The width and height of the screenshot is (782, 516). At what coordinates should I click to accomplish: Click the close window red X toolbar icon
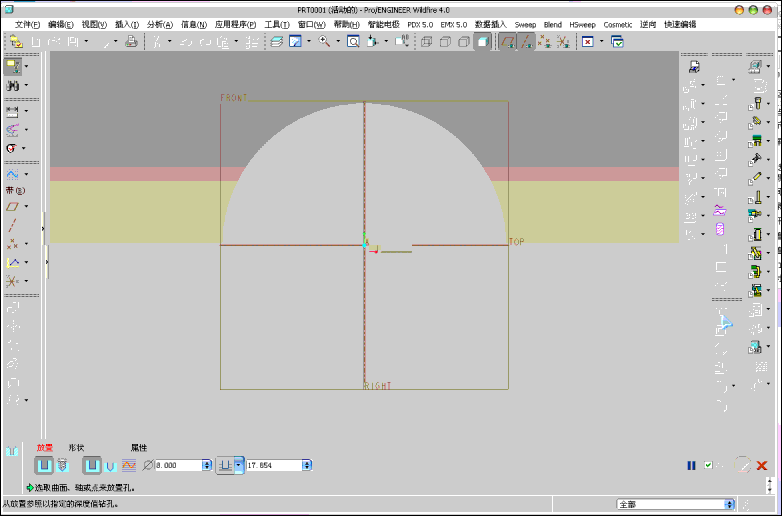pyautogui.click(x=588, y=42)
